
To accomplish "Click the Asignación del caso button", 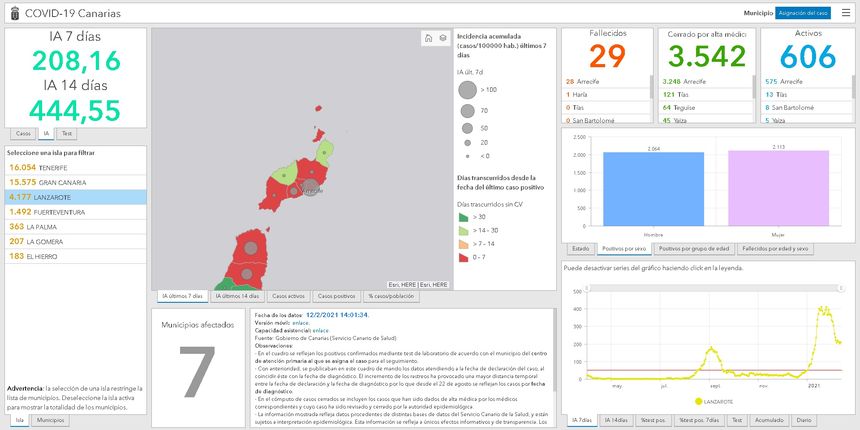I will tap(803, 13).
